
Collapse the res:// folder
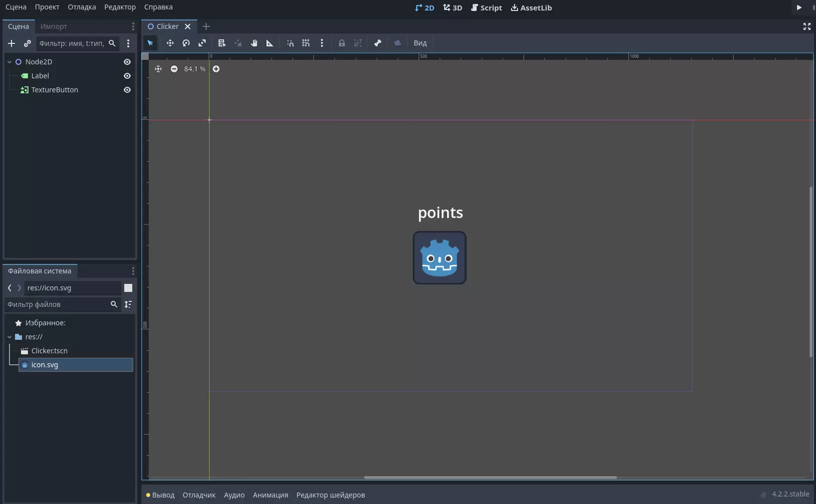pos(9,337)
